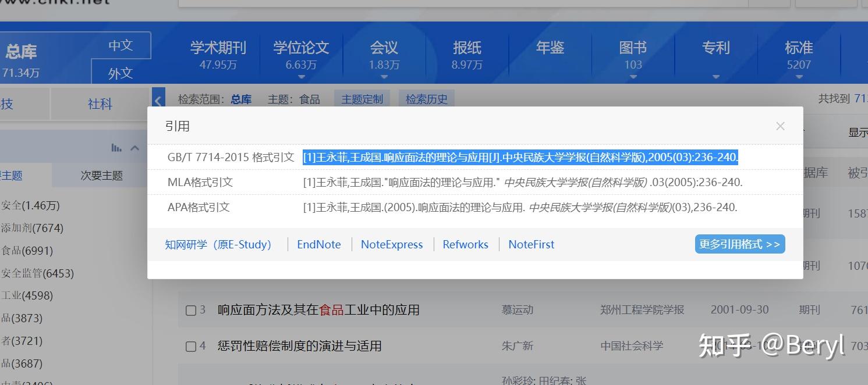
Task: Export citation to EndNote
Action: (319, 245)
